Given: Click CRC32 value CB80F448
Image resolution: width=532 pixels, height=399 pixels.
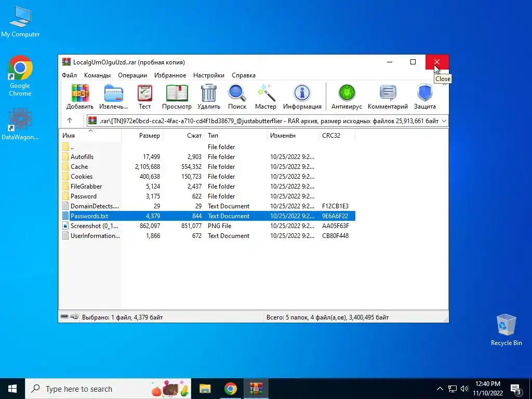Looking at the screenshot, I should point(335,236).
